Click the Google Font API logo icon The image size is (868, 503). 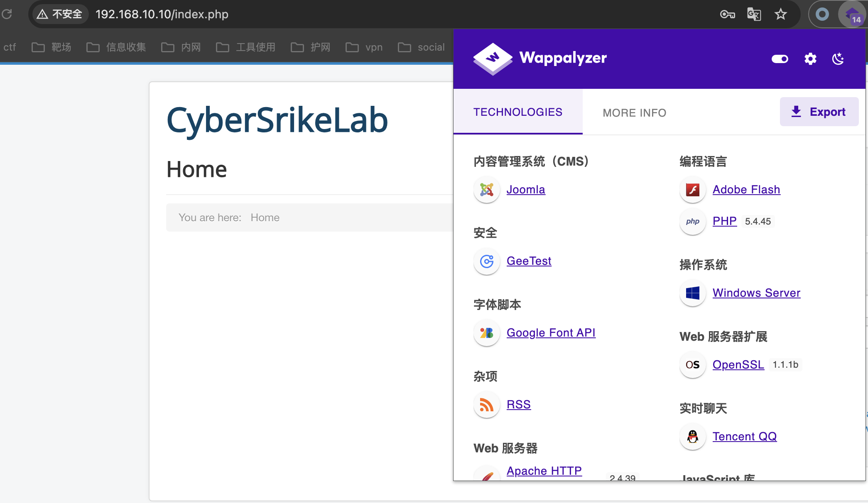click(x=486, y=333)
